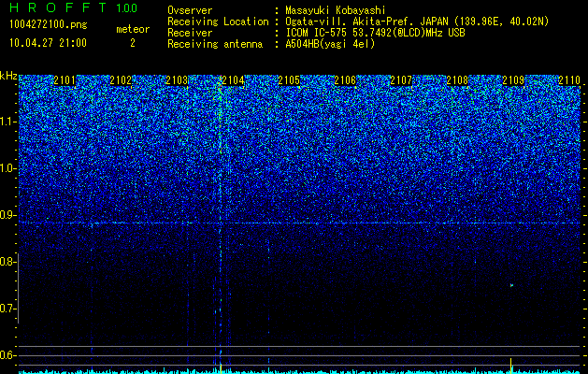Click the HROFFT title text
The width and height of the screenshot is (588, 374).
tap(58, 7)
